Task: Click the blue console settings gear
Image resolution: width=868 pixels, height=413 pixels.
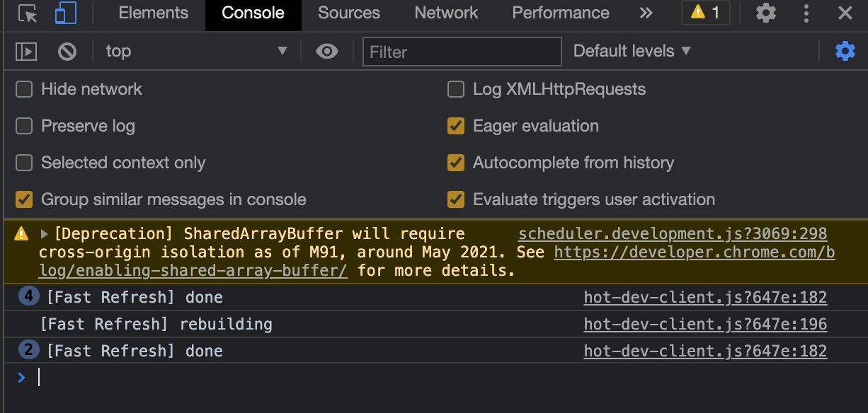Action: click(845, 51)
